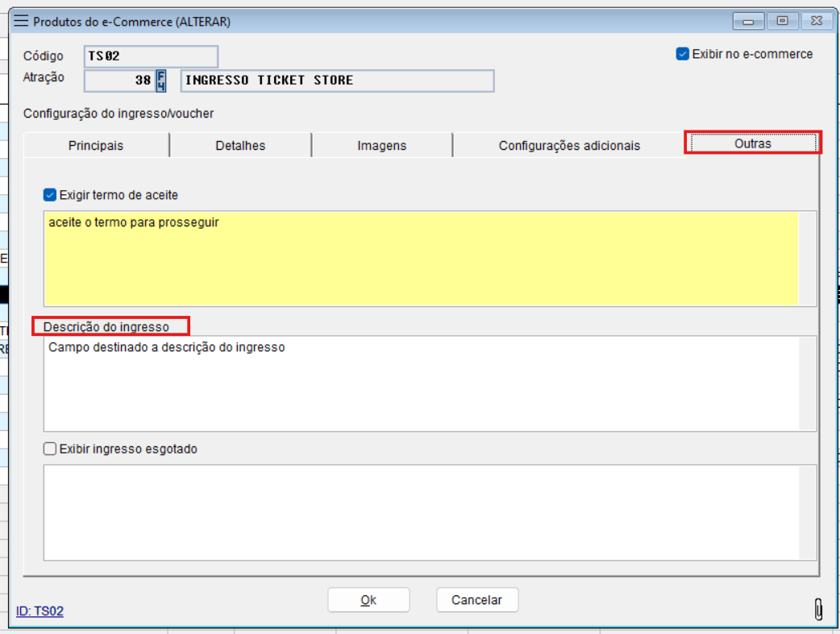This screenshot has height=634, width=840.
Task: Click inside the Descrição do ingresso text box
Action: coord(419,383)
